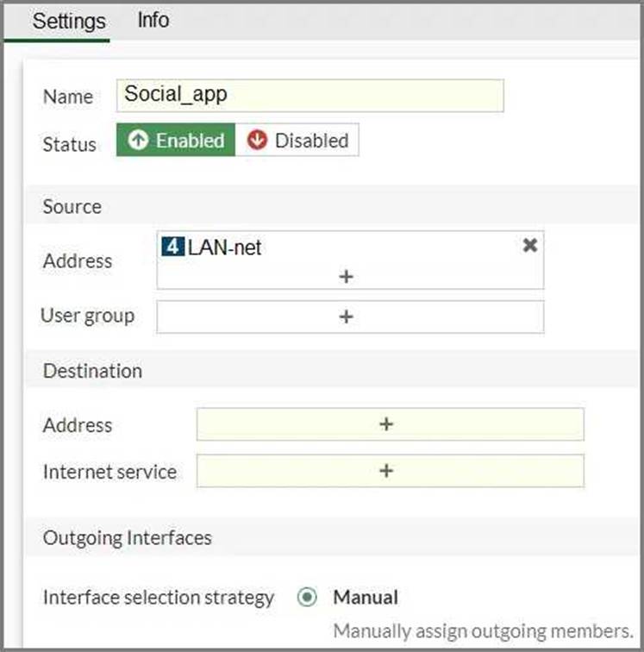Viewport: 644px width, 652px height.
Task: Select the Manual interface selection strategy
Action: (307, 597)
